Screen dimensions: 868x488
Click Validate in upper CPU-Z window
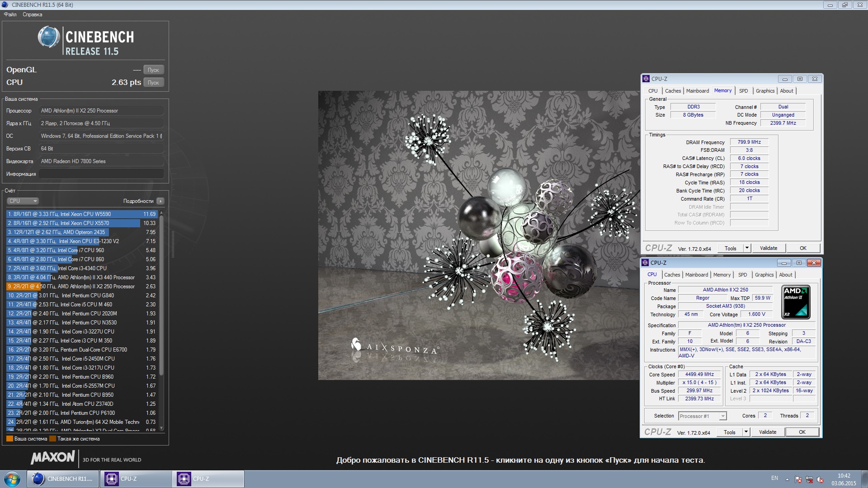pyautogui.click(x=769, y=248)
